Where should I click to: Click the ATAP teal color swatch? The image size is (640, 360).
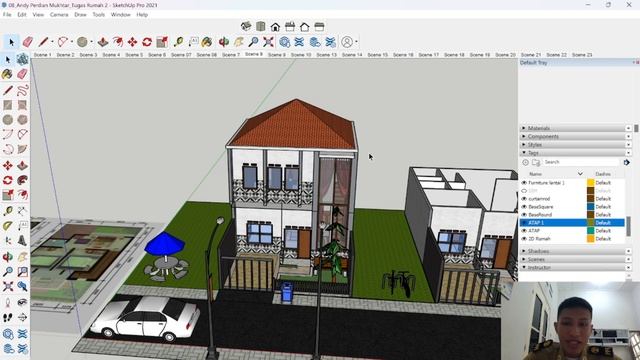[x=591, y=231]
